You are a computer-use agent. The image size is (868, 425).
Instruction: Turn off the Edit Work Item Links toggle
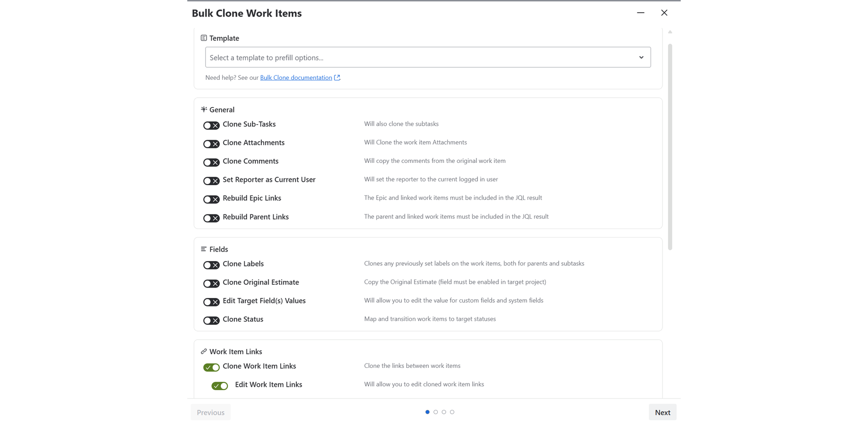[220, 386]
